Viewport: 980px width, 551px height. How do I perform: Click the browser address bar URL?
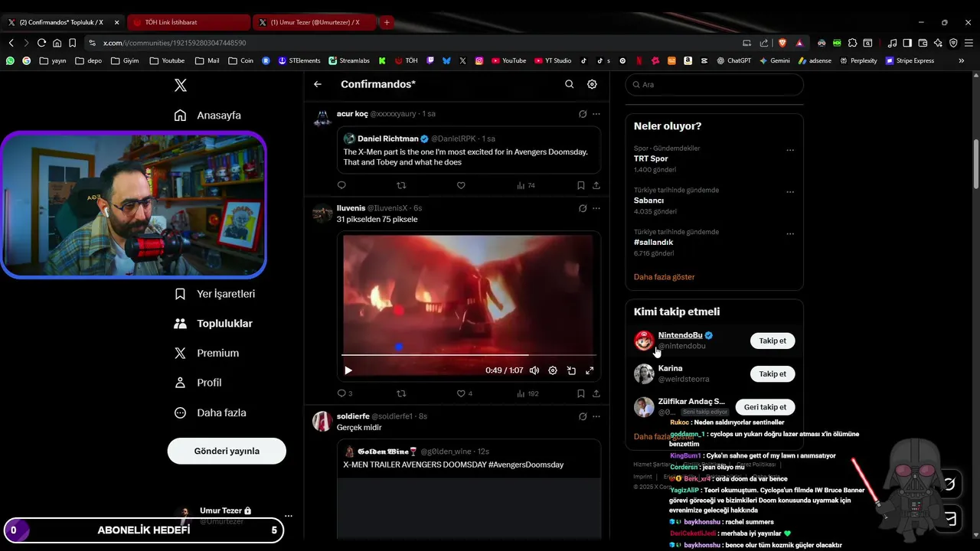(x=175, y=43)
